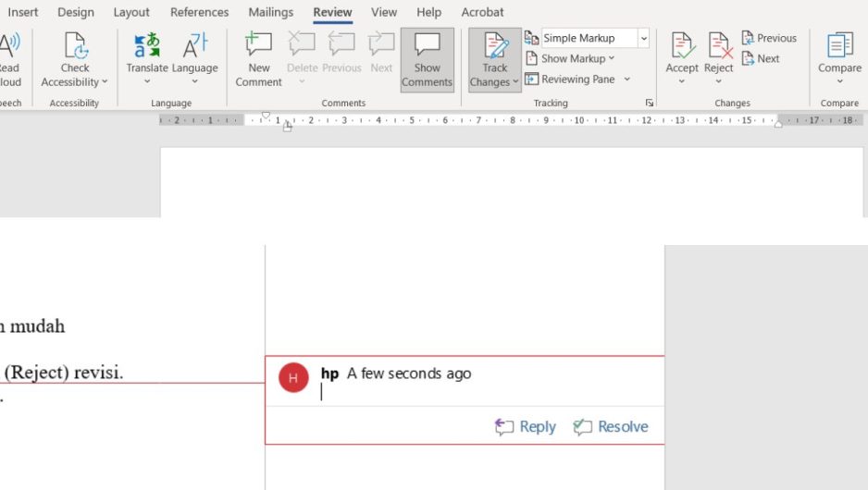Go to Next change
The width and height of the screenshot is (868, 490).
761,58
